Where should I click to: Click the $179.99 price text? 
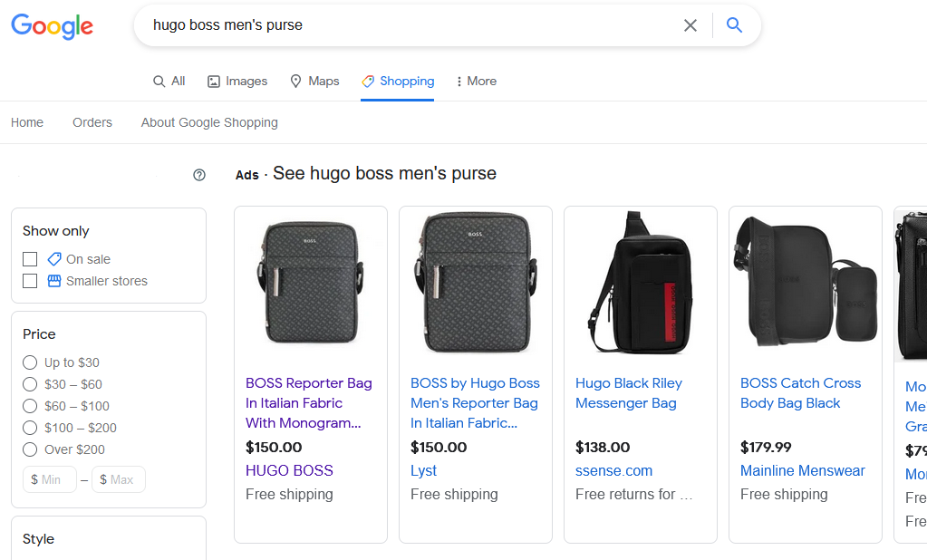tap(766, 448)
